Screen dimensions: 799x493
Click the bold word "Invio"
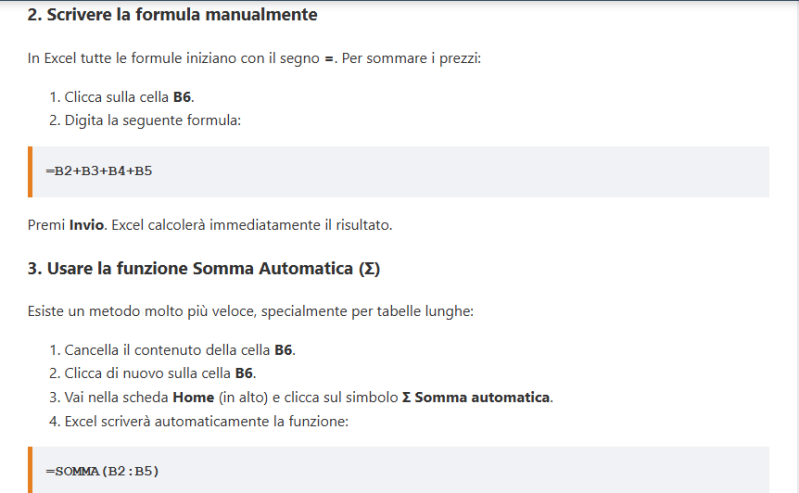[x=86, y=225]
